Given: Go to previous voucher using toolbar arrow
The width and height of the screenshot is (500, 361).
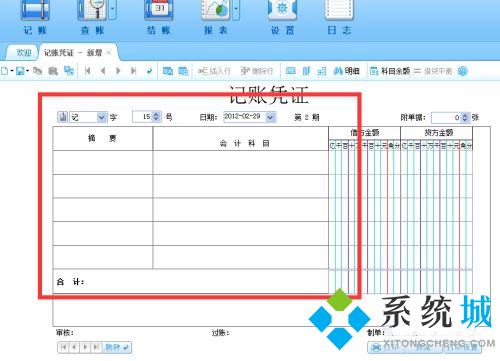Looking at the screenshot, I should pos(103,71).
